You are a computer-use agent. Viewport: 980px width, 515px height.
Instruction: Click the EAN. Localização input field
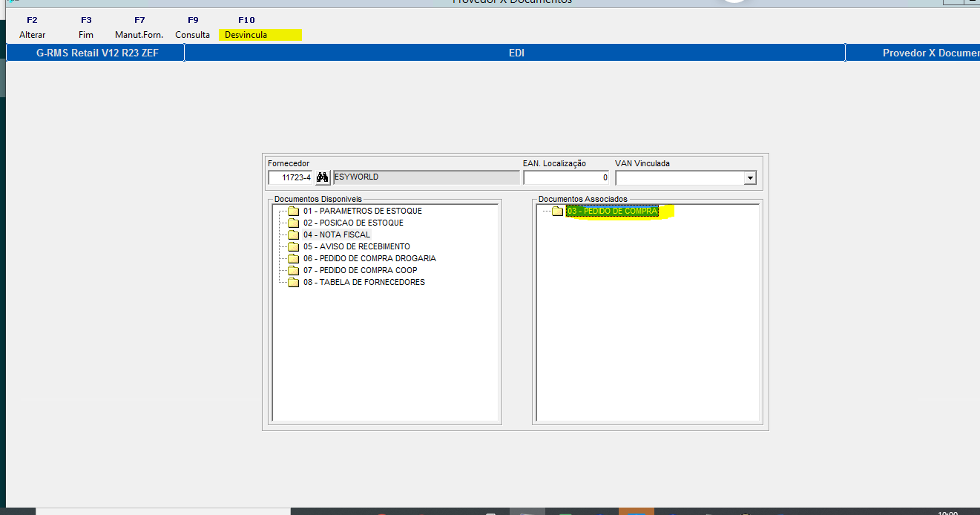[567, 177]
